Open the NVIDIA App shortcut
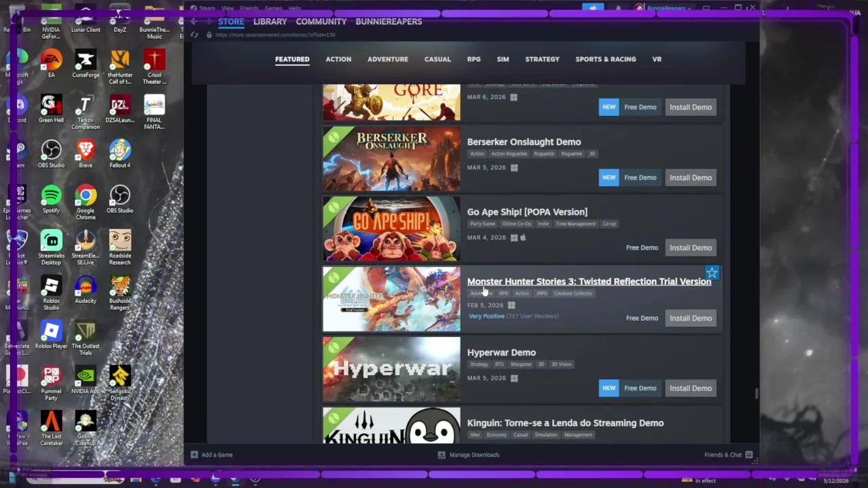Image resolution: width=868 pixels, height=488 pixels. tap(85, 380)
